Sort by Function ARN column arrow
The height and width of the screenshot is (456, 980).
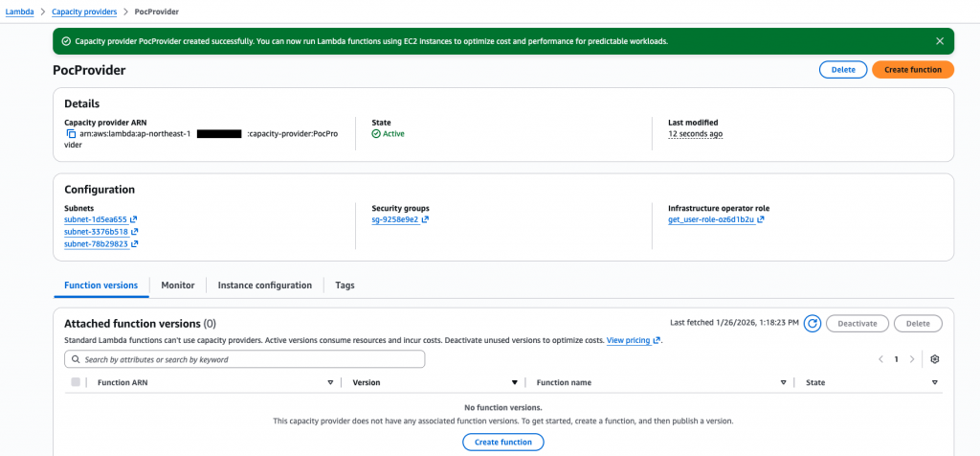[x=330, y=382]
